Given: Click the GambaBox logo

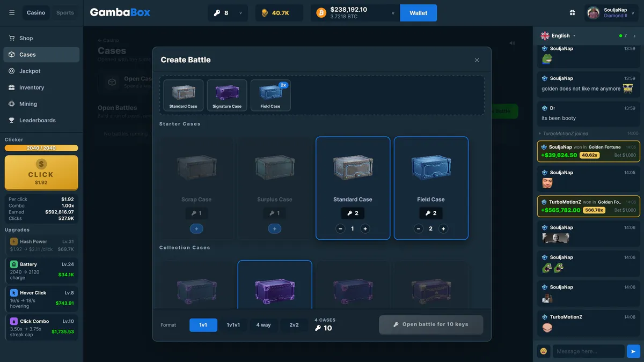Looking at the screenshot, I should [x=120, y=12].
